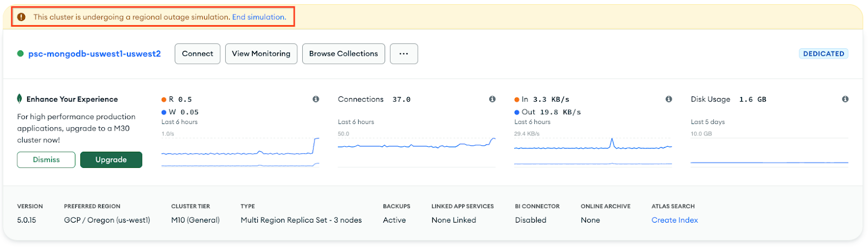This screenshot has height=247, width=868.
Task: Click the green Upgrade button
Action: 111,160
